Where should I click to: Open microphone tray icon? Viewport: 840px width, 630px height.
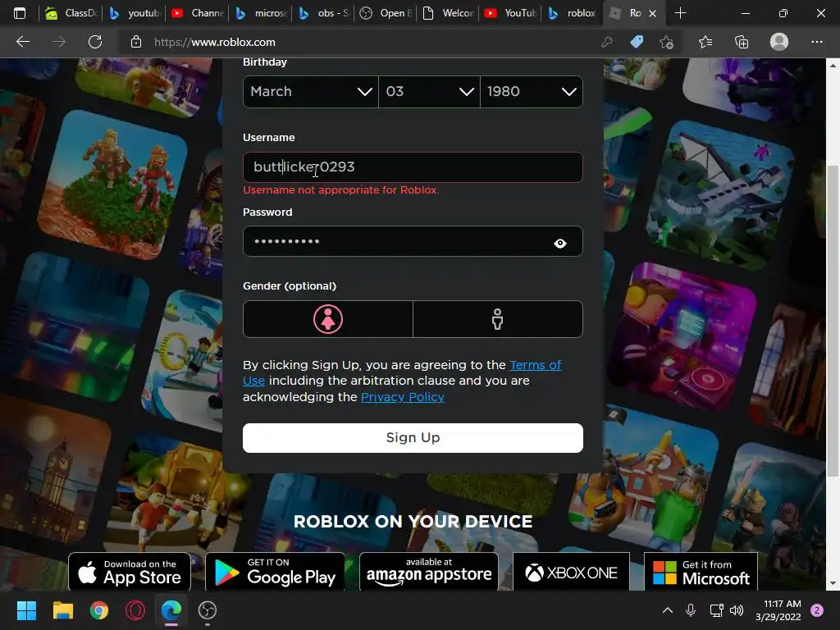pyautogui.click(x=691, y=610)
